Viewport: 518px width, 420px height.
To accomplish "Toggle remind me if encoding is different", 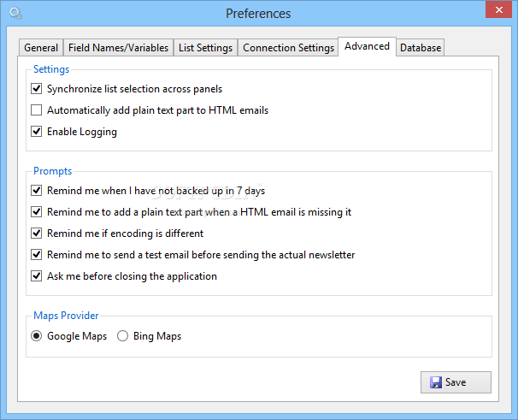I will (x=37, y=234).
